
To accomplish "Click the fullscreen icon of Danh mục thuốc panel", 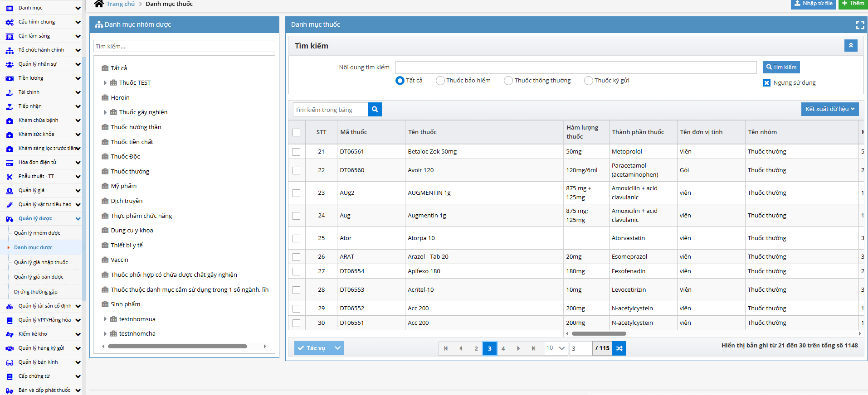I will click(860, 25).
